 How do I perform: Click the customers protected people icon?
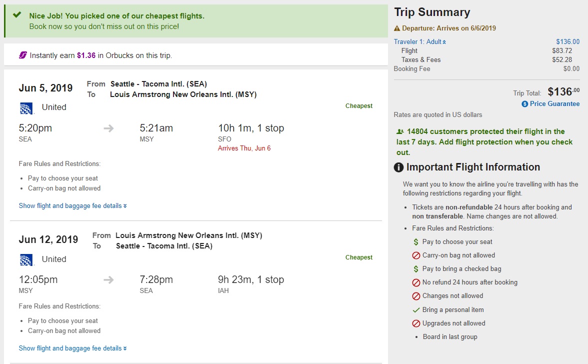[x=400, y=131]
